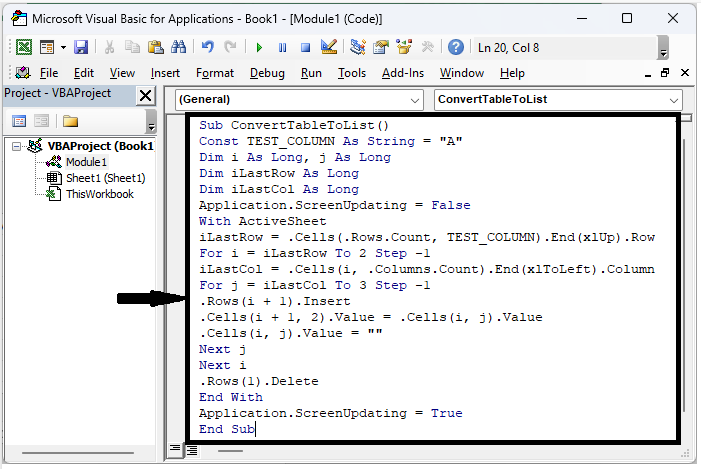Collapse the VBAProject tree node

18,146
